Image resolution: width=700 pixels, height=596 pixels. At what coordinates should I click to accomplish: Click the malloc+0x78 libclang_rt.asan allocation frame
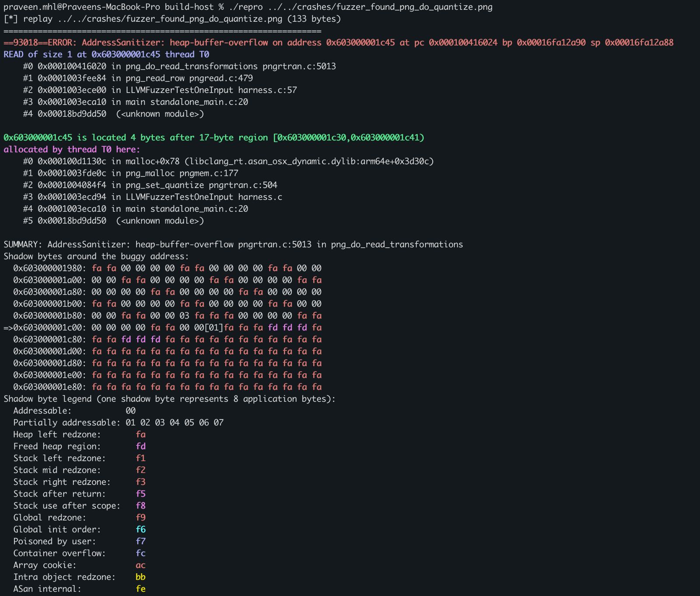(228, 161)
